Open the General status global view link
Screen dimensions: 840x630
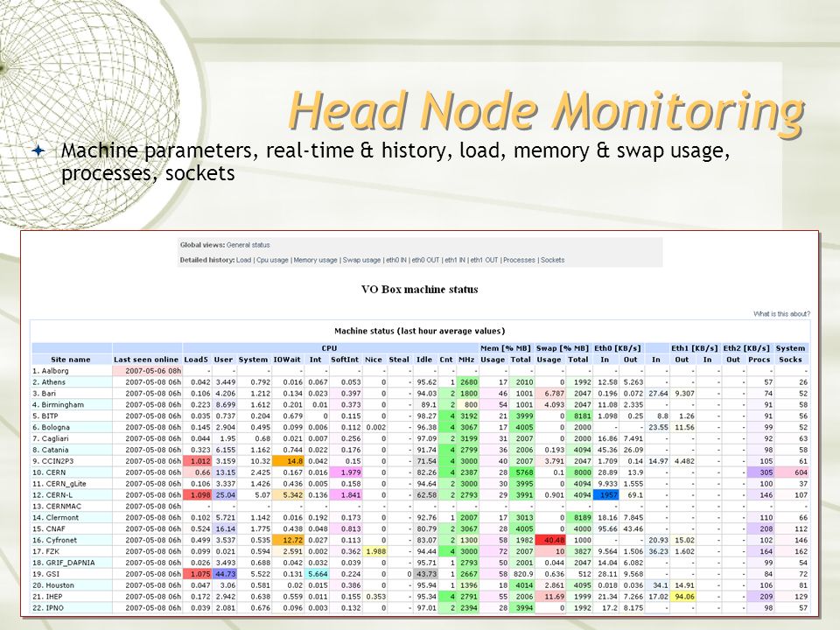[x=248, y=245]
